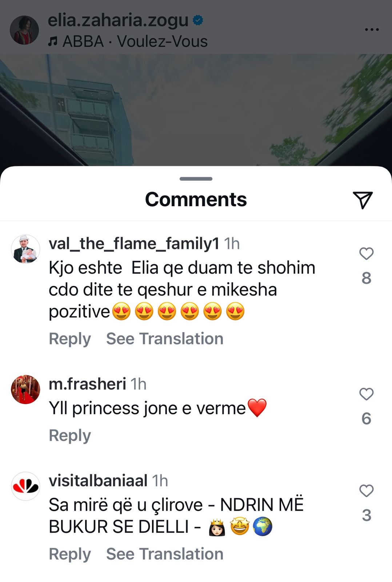Screen dimensions: 392x582
Task: Open the three-dot options menu
Action: [x=372, y=29]
